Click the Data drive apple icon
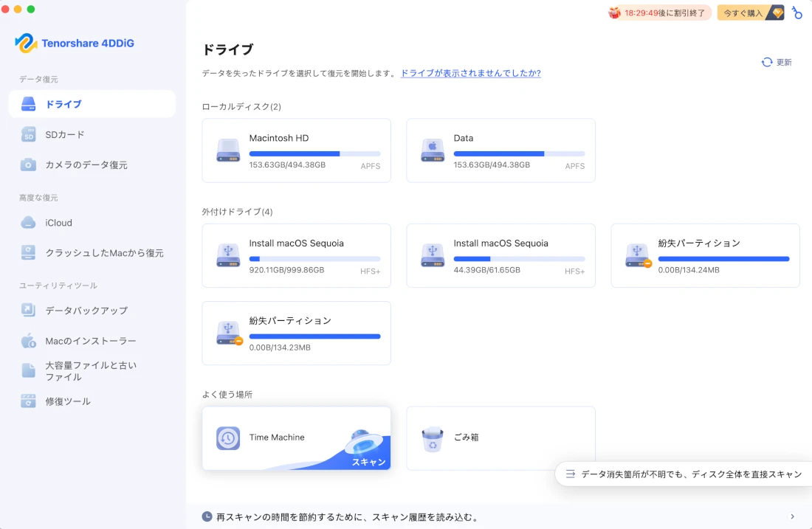This screenshot has height=529, width=812. pyautogui.click(x=433, y=150)
